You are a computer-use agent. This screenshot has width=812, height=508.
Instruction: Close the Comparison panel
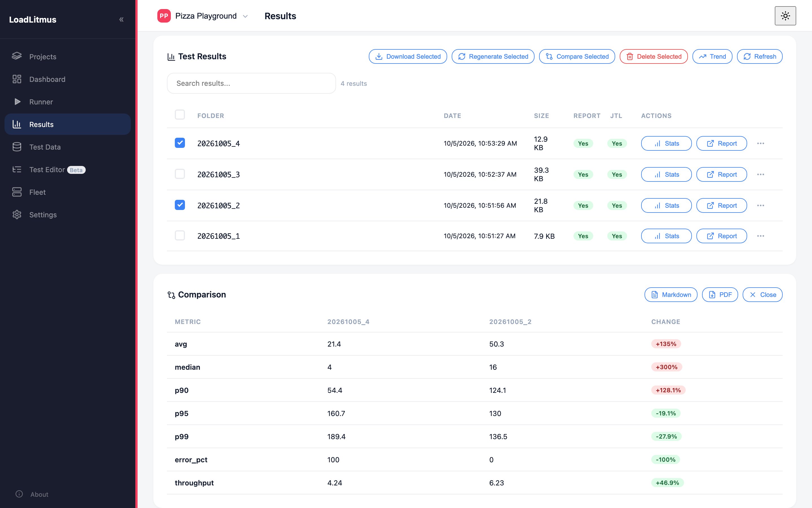(x=762, y=295)
